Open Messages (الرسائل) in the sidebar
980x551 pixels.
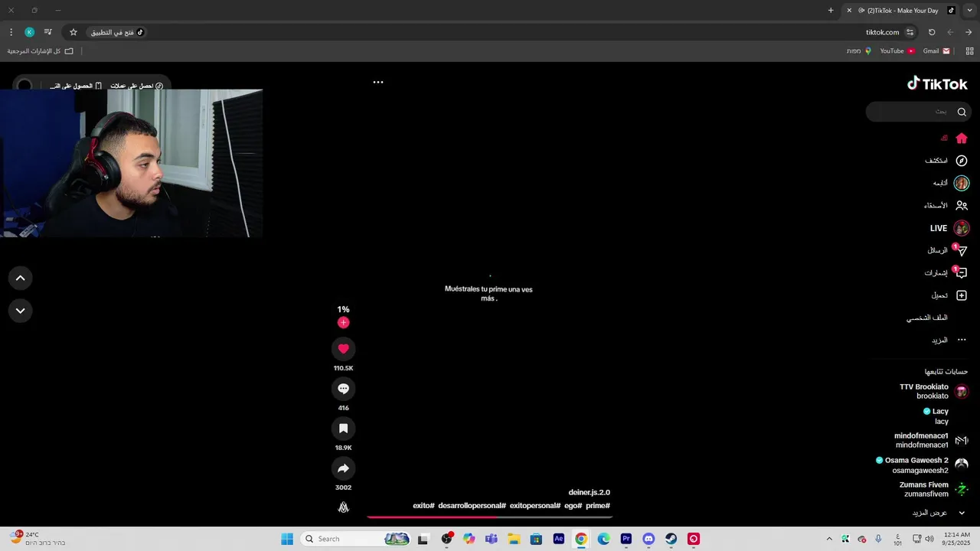point(947,250)
